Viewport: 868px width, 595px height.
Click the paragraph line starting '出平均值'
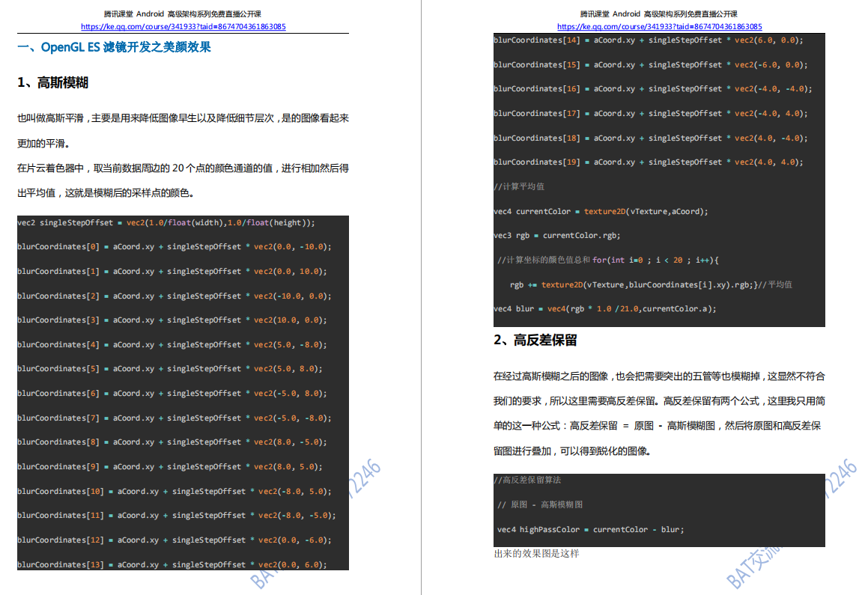click(x=106, y=193)
